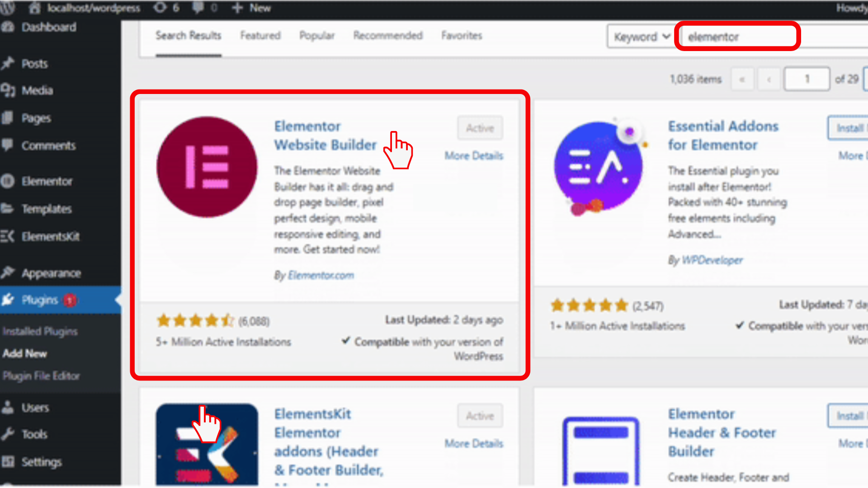Click the Elementor circle icon in sidebar
Viewport: 868px width, 488px height.
8,181
